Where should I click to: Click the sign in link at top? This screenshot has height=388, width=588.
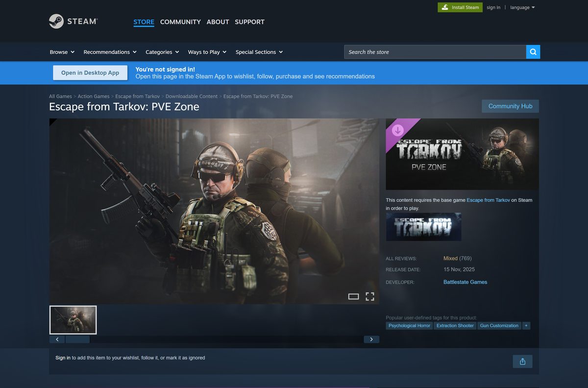pos(493,7)
